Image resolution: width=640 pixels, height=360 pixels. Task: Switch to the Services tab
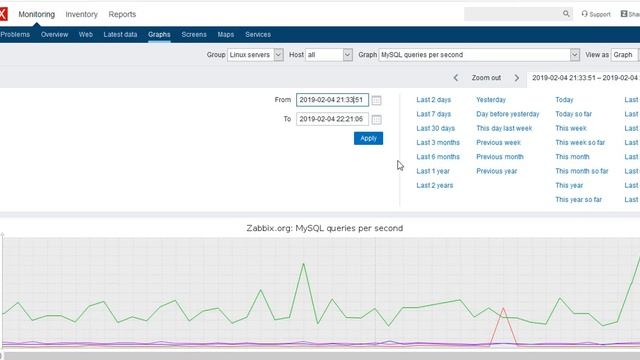[x=258, y=35]
